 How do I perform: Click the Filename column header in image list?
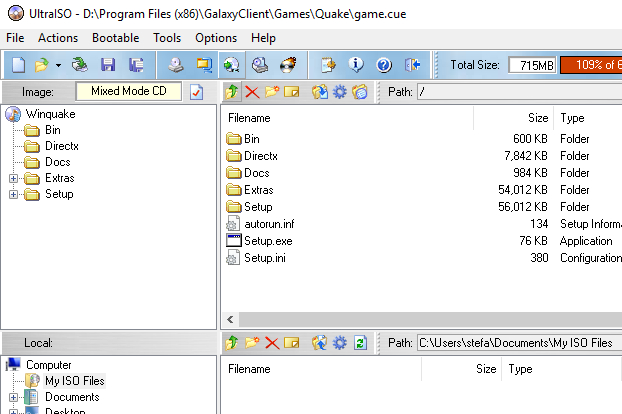click(347, 118)
